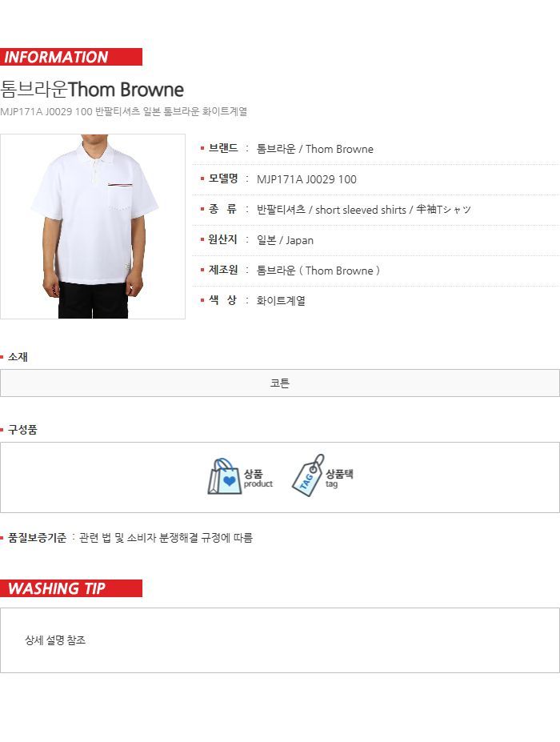Click the 상품택 tag label

point(339,478)
